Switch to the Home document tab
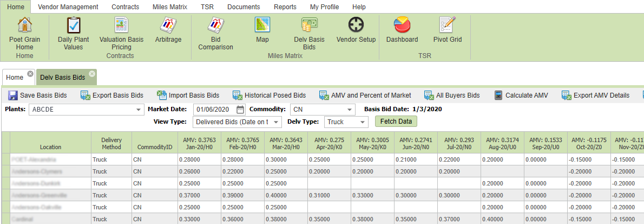The width and height of the screenshot is (644, 224). tap(15, 78)
